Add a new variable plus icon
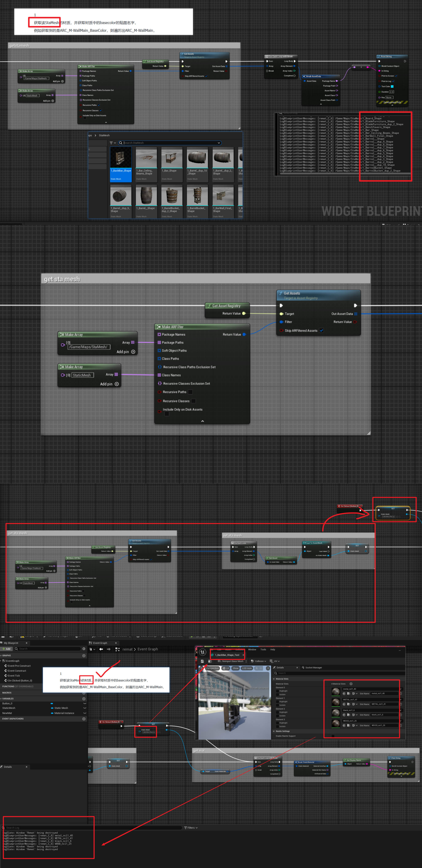 (x=84, y=698)
